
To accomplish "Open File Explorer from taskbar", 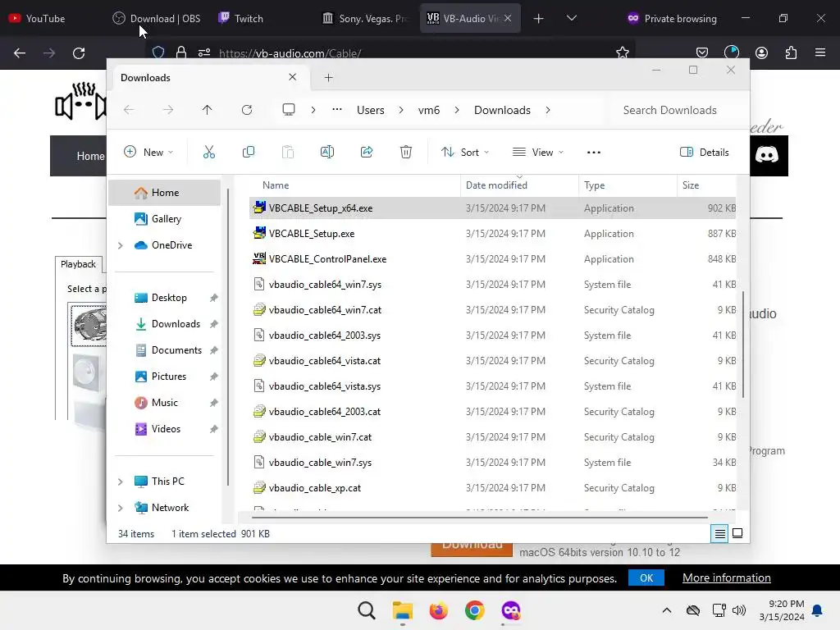I will (402, 610).
